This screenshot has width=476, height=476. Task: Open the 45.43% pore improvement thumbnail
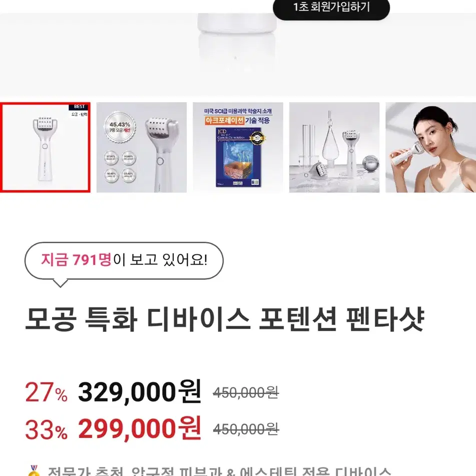[x=142, y=147]
